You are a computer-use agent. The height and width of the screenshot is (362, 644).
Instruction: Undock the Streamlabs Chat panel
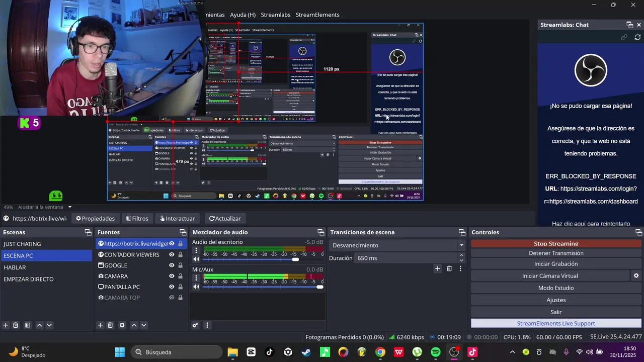[x=629, y=25]
